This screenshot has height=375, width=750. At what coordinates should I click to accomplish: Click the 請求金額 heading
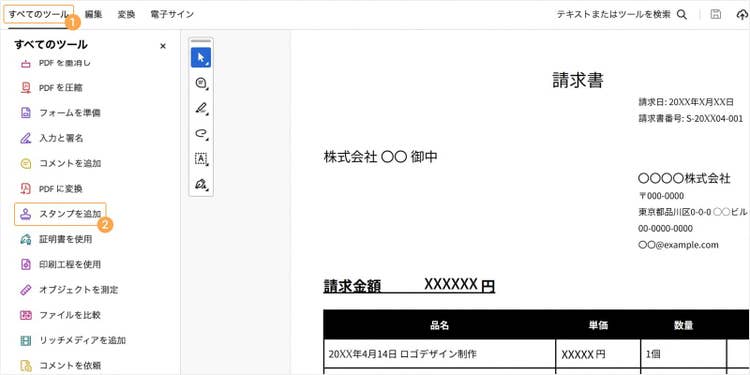[x=352, y=286]
